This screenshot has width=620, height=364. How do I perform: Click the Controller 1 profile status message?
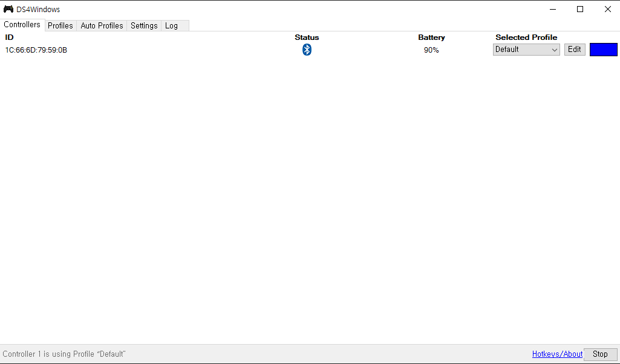tap(64, 354)
